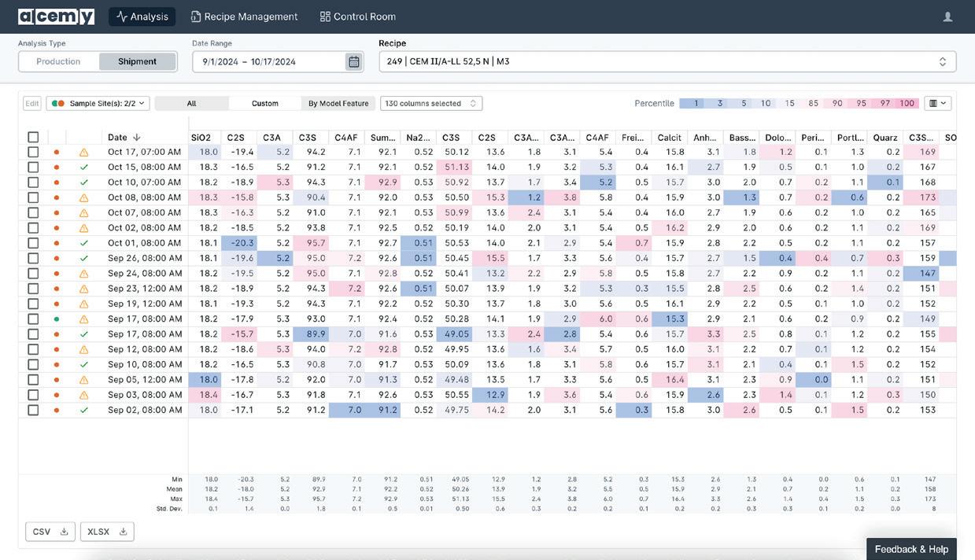The height and width of the screenshot is (560, 975).
Task: Check the Sep 05, 12:00 AM row
Action: [x=33, y=380]
